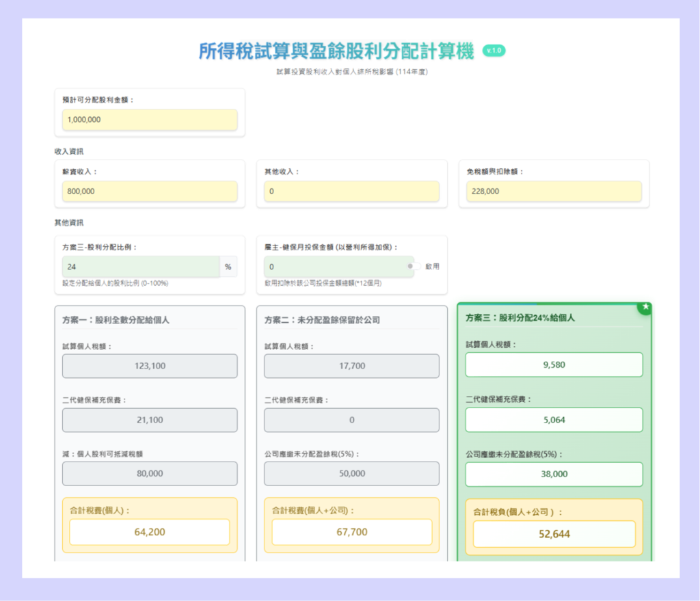Viewport: 700px width, 601px height.
Task: Click the 方案一 試算個人稅額 result 123,100
Action: pyautogui.click(x=150, y=366)
